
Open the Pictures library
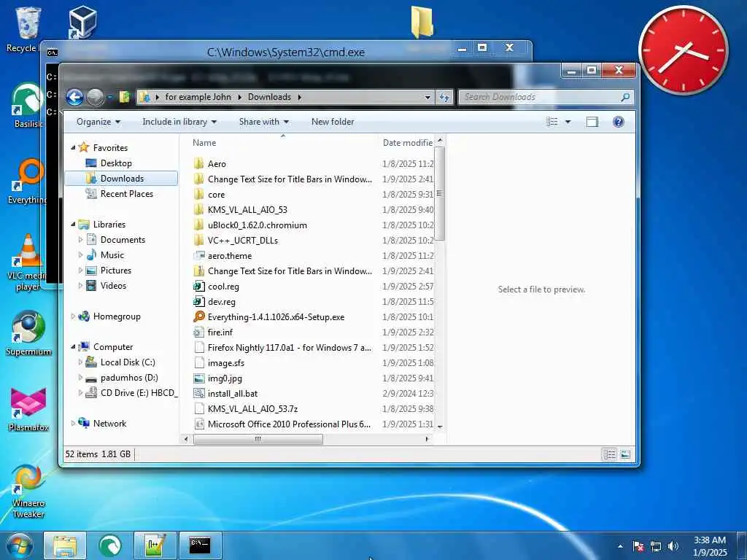[x=116, y=271]
